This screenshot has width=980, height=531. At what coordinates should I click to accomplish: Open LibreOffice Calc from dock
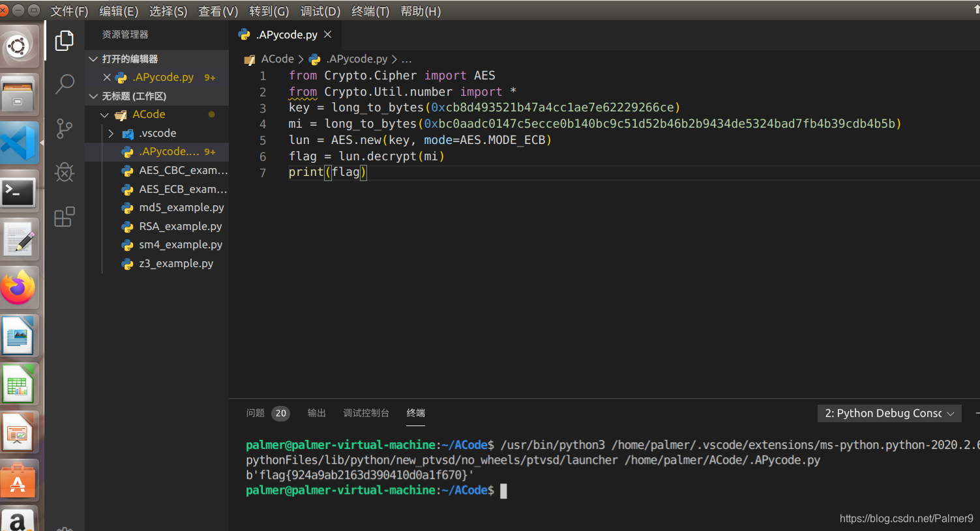18,384
